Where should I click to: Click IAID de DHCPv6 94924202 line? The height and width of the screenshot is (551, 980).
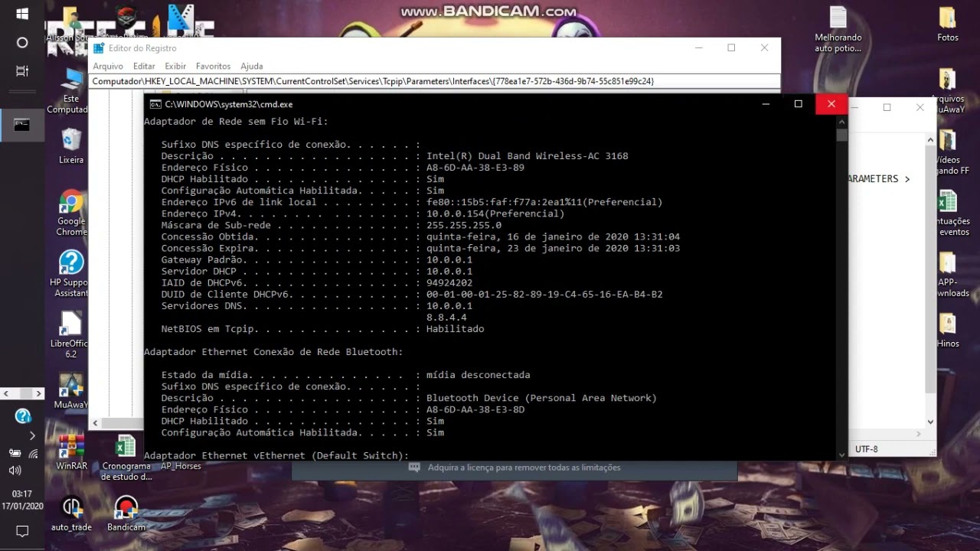pos(316,283)
